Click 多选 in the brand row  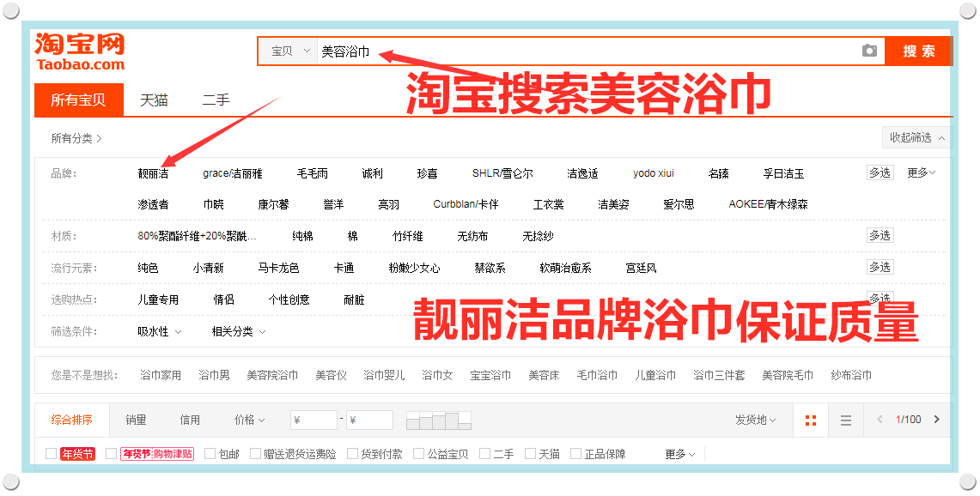(x=880, y=172)
